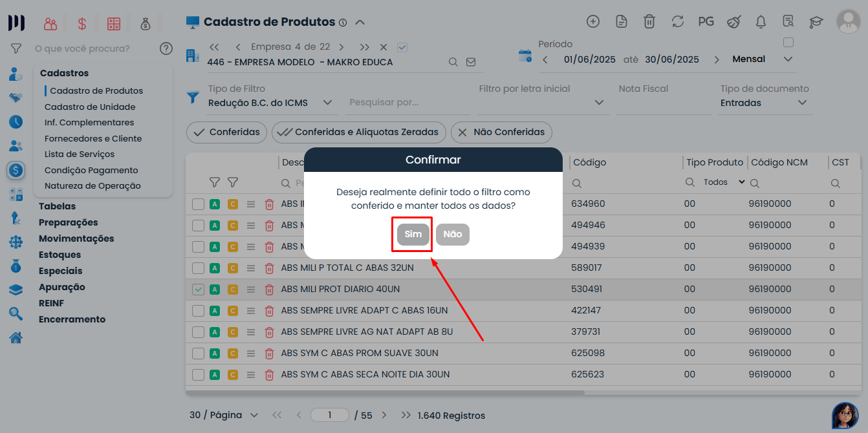This screenshot has height=433, width=868.
Task: Open the PG tool in the toolbar
Action: point(706,21)
